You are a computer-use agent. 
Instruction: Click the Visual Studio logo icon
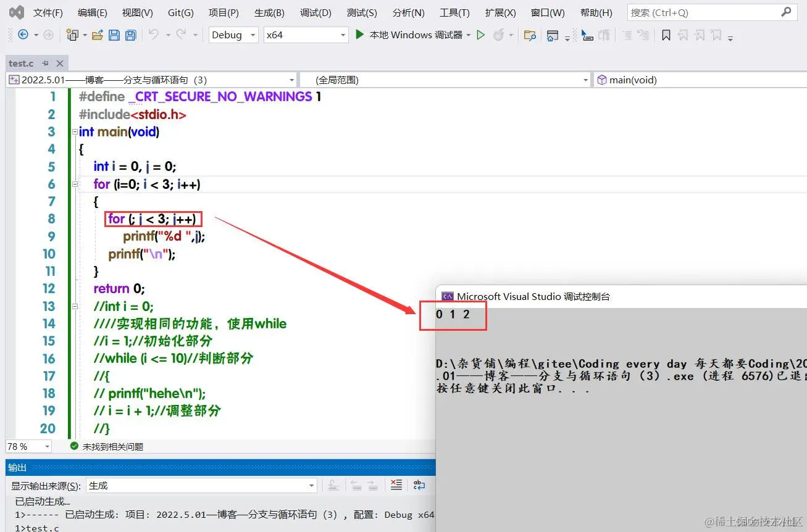pyautogui.click(x=16, y=12)
